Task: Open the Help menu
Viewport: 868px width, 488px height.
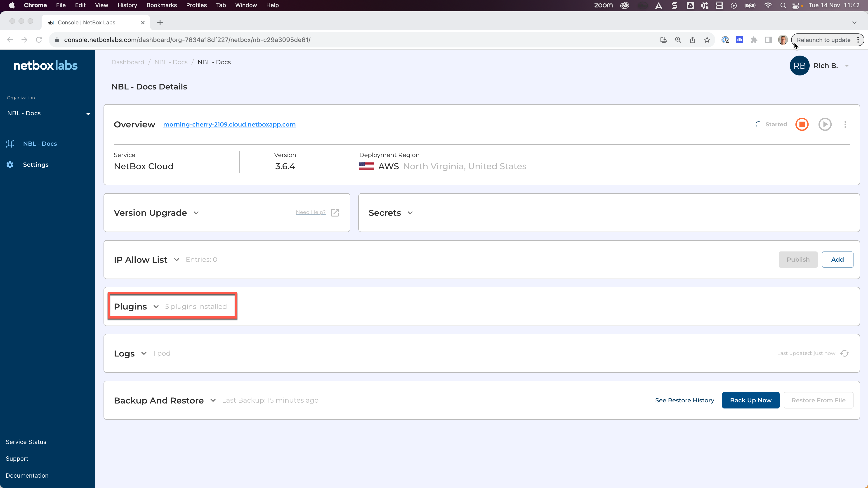Action: pos(272,5)
